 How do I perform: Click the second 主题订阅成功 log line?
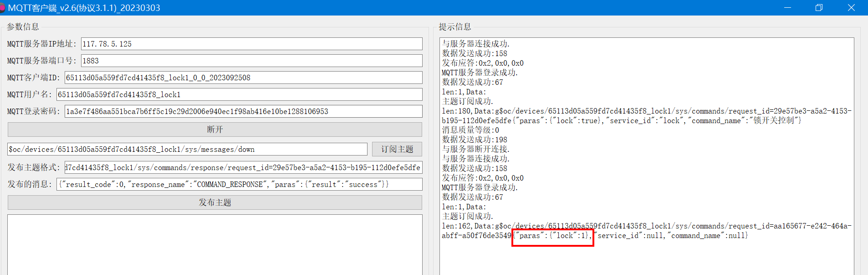coord(468,216)
